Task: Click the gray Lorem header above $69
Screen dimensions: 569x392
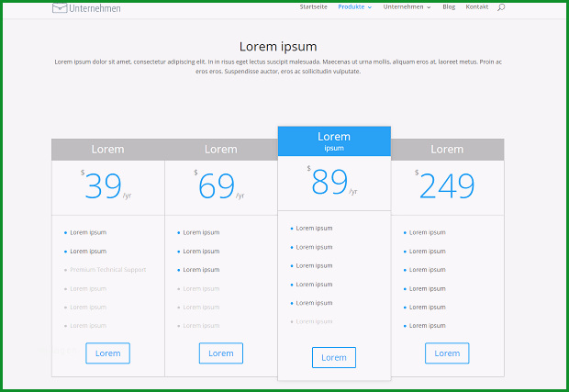Action: (x=221, y=150)
